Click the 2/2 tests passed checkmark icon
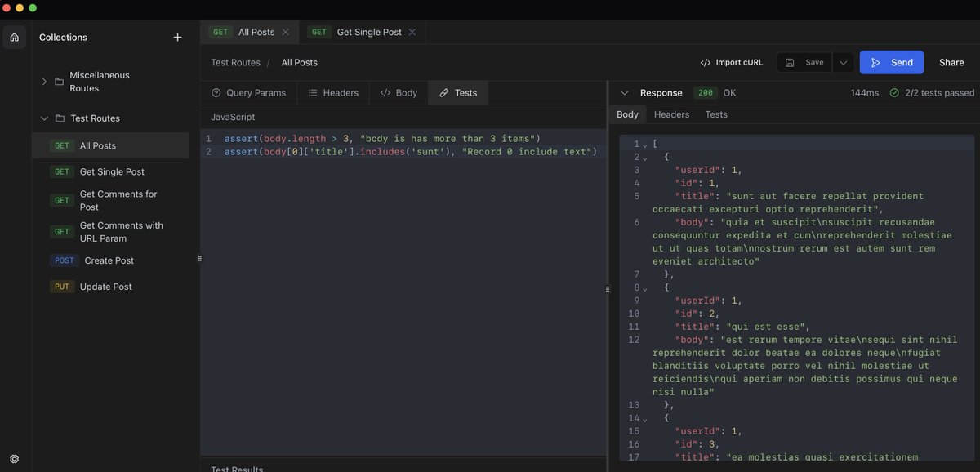980x472 pixels. point(894,93)
